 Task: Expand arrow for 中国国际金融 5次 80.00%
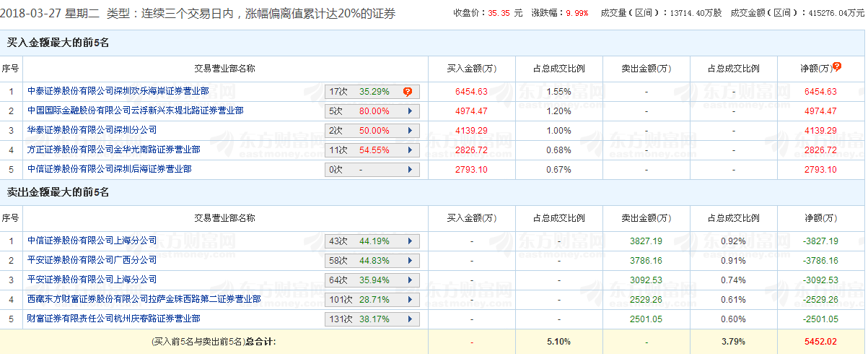click(x=410, y=111)
